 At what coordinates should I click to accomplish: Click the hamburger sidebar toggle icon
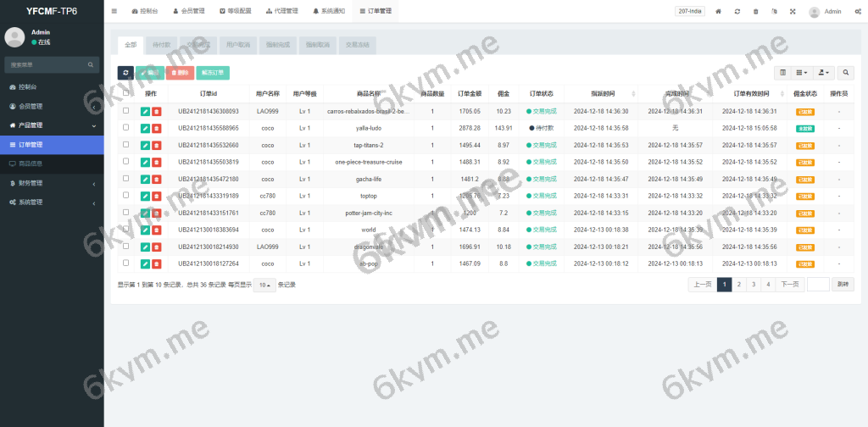pyautogui.click(x=114, y=12)
